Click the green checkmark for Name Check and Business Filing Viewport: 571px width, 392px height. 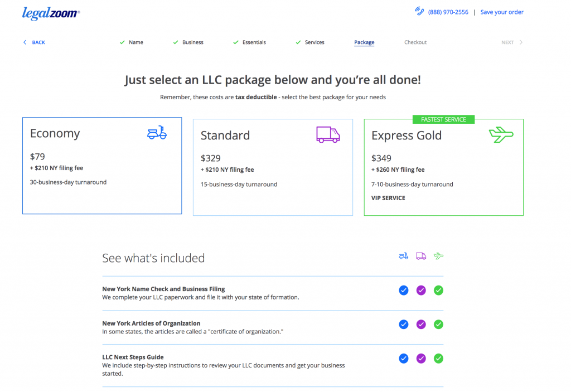[x=438, y=291]
